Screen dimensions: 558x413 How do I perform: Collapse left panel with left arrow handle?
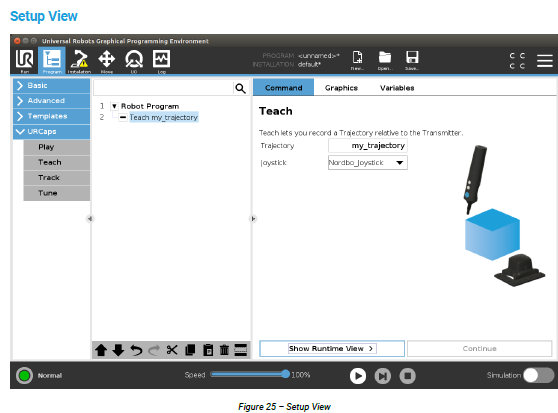coord(89,218)
